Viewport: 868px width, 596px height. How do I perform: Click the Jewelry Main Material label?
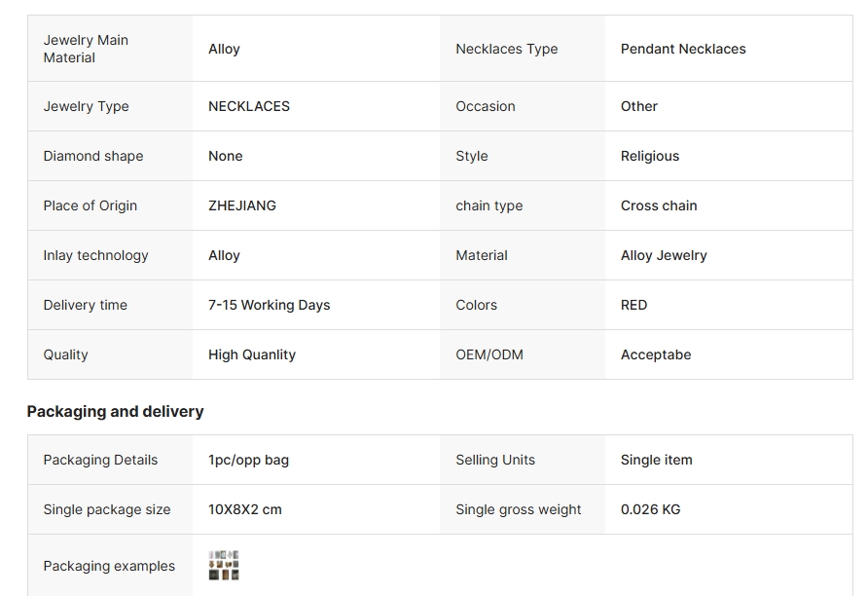(x=86, y=49)
